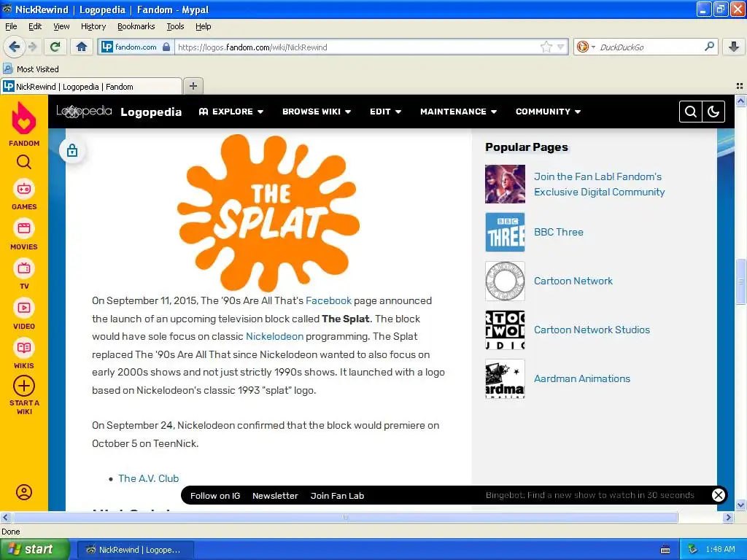Click the browser Forward arrow
The image size is (747, 560).
point(32,47)
